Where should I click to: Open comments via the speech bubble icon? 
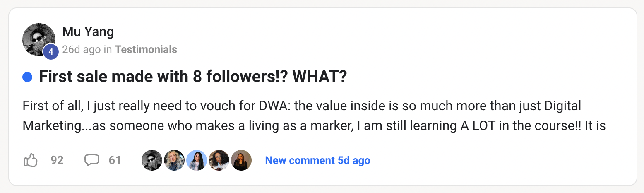[x=91, y=160]
